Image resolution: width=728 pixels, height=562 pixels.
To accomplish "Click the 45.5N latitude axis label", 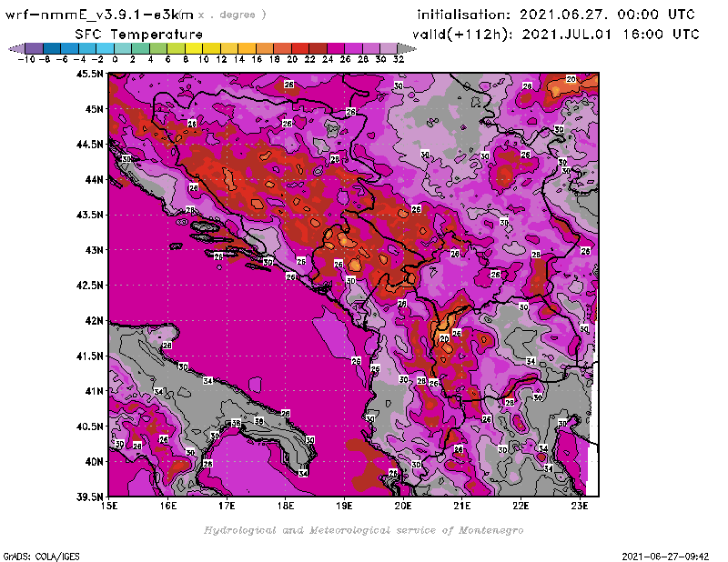I will tap(89, 74).
